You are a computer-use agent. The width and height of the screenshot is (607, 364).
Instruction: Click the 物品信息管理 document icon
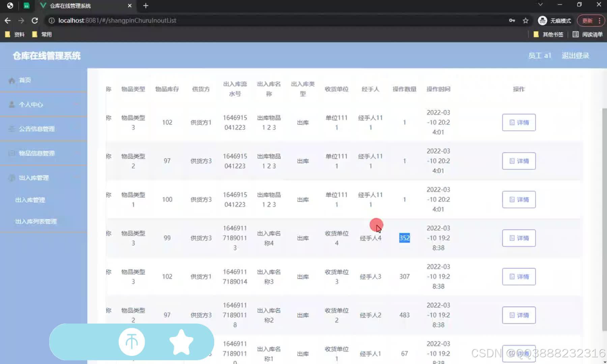coord(11,153)
